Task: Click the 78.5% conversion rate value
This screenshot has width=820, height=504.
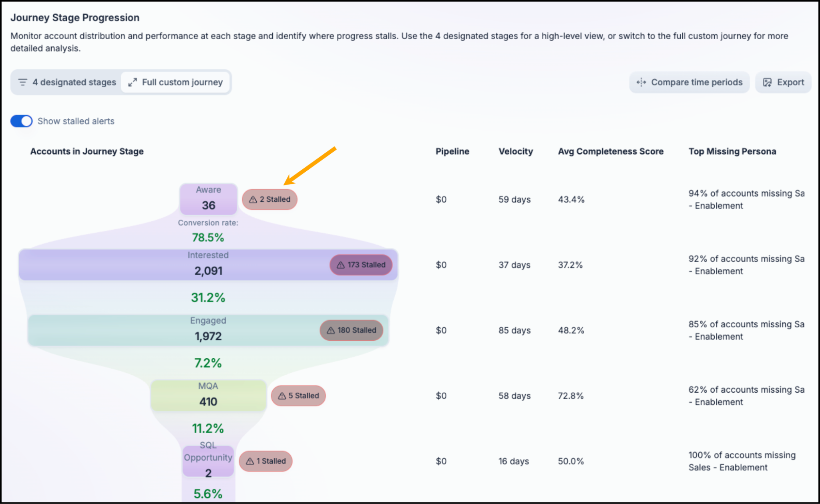Action: [x=208, y=237]
